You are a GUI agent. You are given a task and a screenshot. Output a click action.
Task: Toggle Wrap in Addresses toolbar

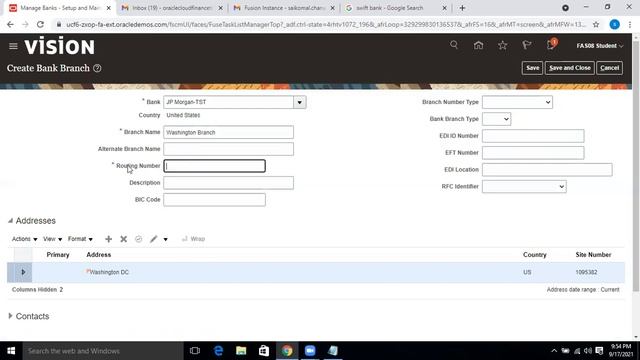point(193,239)
